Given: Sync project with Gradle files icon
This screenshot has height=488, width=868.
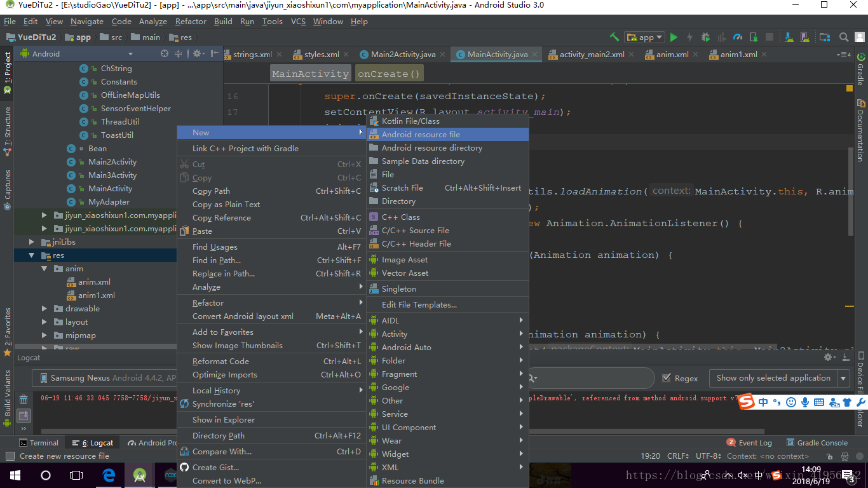Looking at the screenshot, I should click(789, 37).
